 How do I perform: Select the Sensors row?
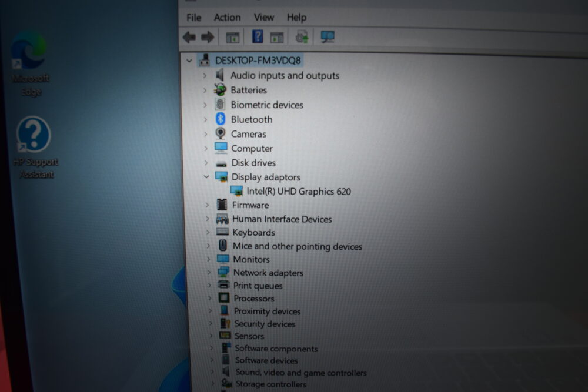pos(249,336)
